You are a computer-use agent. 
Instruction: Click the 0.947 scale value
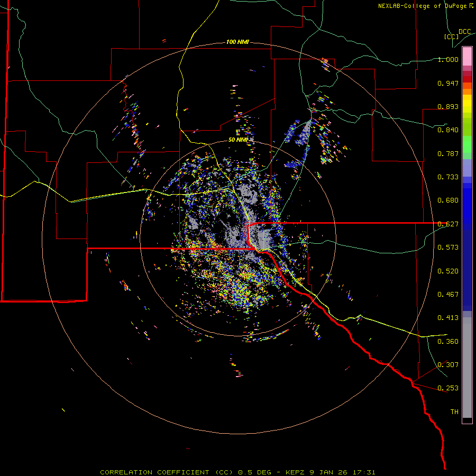click(448, 83)
